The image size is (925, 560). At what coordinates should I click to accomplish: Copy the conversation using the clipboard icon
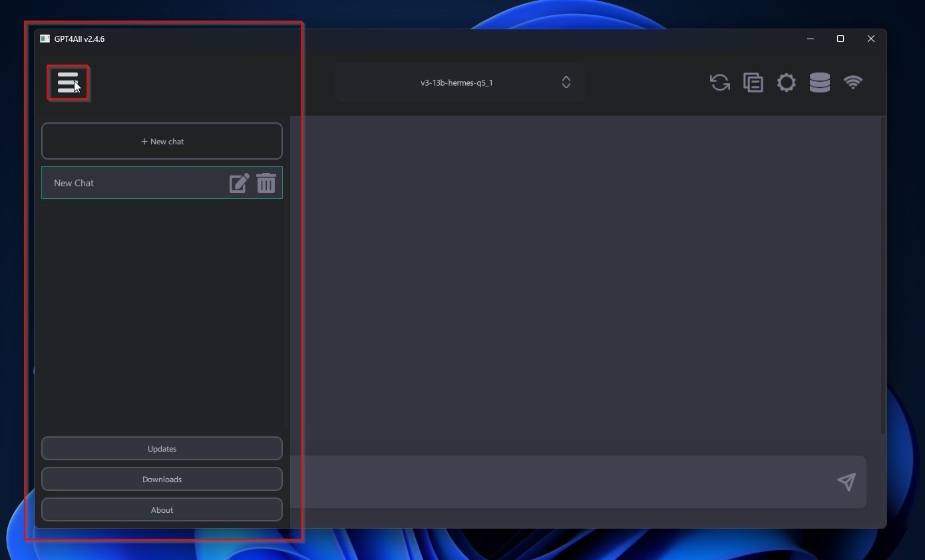[753, 82]
